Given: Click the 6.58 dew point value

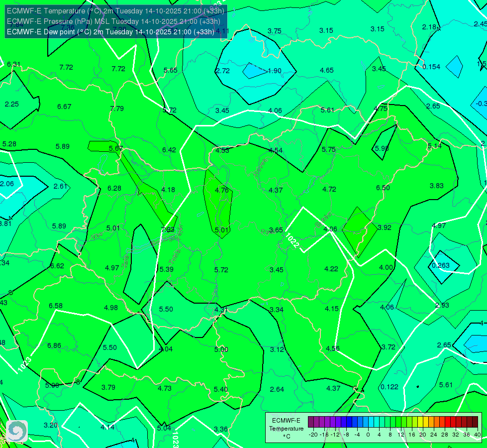Looking at the screenshot, I should [x=56, y=306].
